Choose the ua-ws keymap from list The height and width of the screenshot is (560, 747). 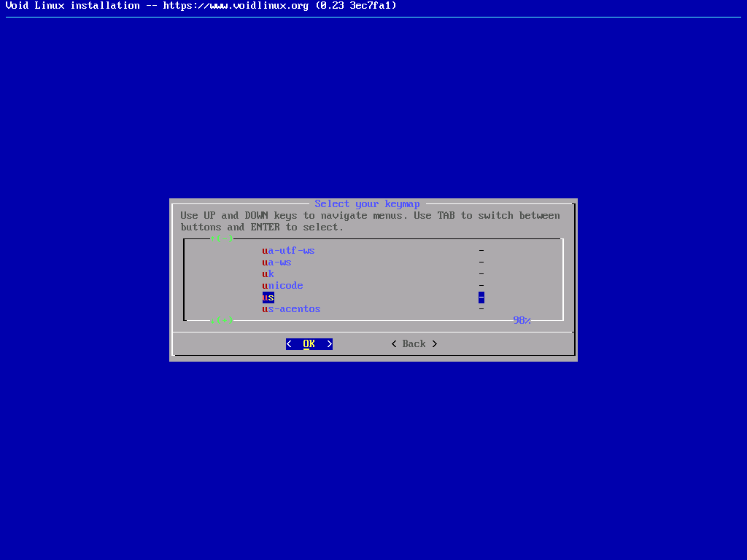pos(276,262)
